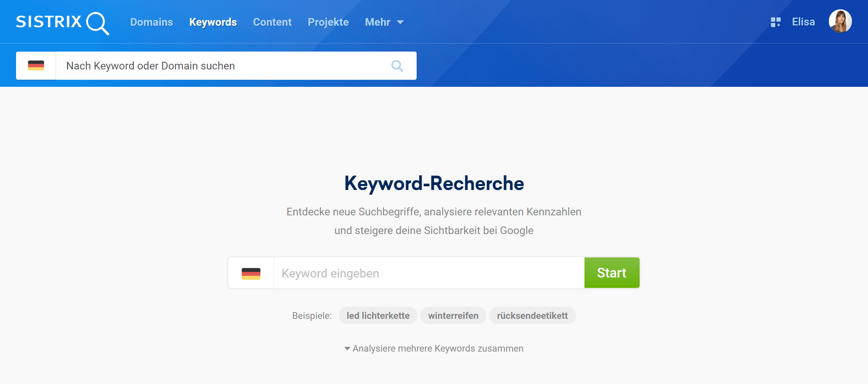Open the Content menu item

pos(272,22)
